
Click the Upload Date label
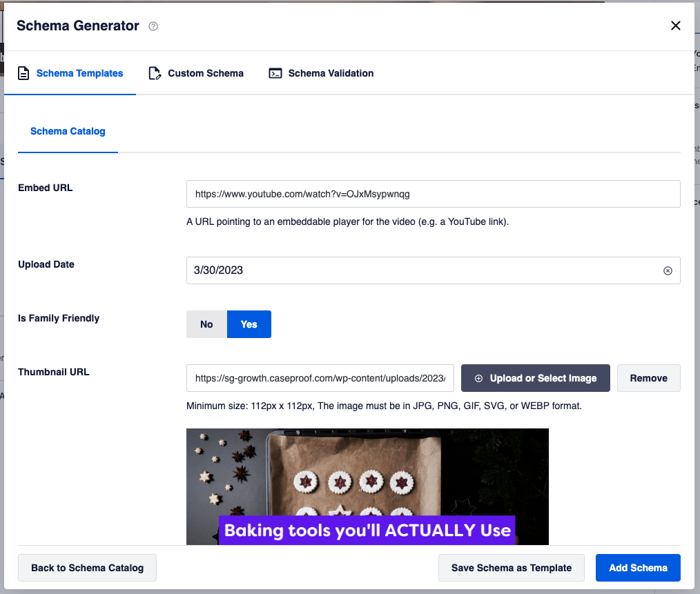[x=46, y=264]
